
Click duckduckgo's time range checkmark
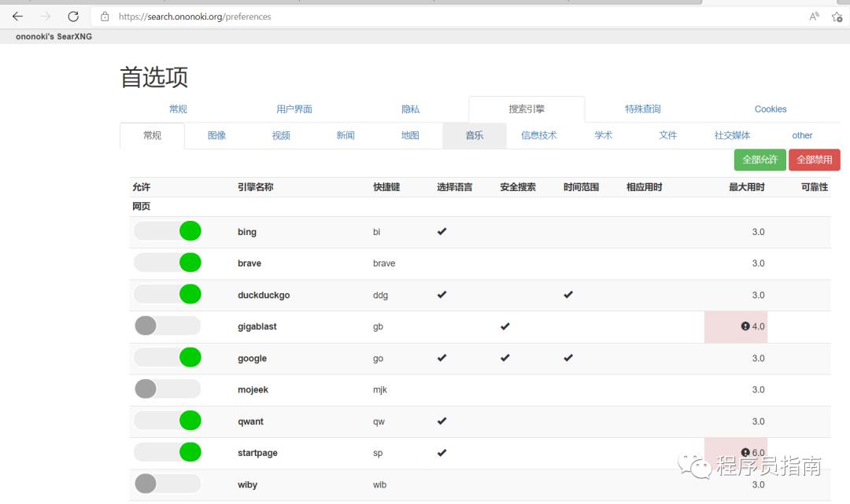pyautogui.click(x=568, y=295)
